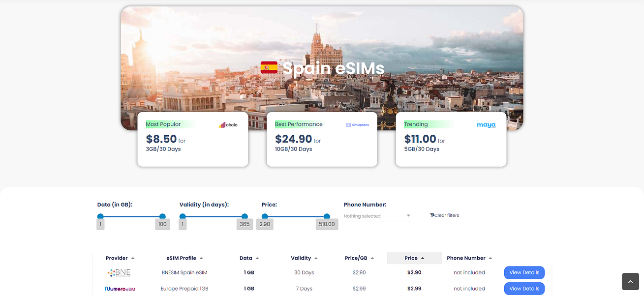Click the Spain eSIMs heading
Image resolution: width=644 pixels, height=295 pixels.
[334, 68]
